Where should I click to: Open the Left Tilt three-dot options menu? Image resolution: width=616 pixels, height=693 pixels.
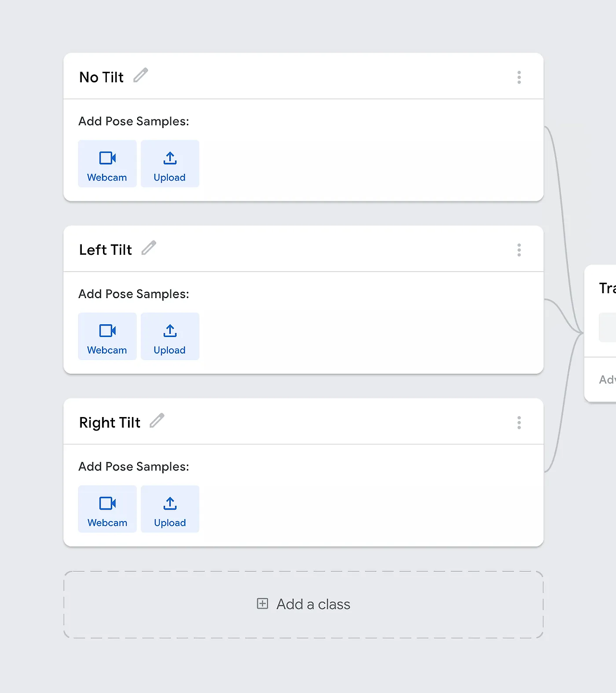coord(519,250)
